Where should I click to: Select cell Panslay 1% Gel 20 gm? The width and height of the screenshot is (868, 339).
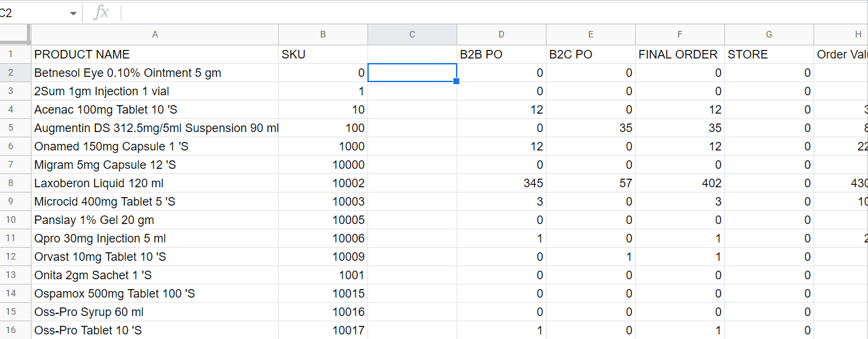pos(155,220)
